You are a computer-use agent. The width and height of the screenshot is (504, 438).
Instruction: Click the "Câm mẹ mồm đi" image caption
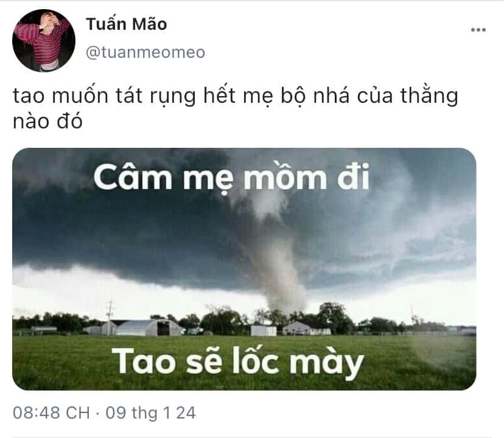231,177
